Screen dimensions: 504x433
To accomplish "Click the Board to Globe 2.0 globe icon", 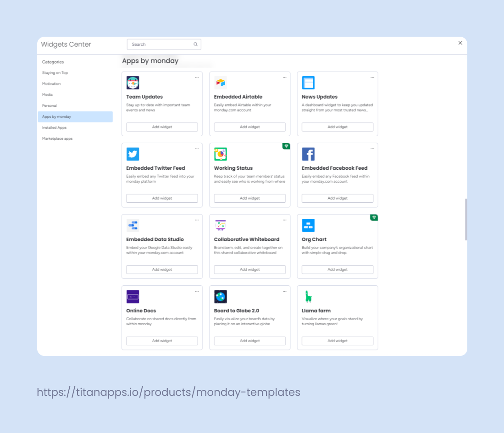I will pos(220,296).
